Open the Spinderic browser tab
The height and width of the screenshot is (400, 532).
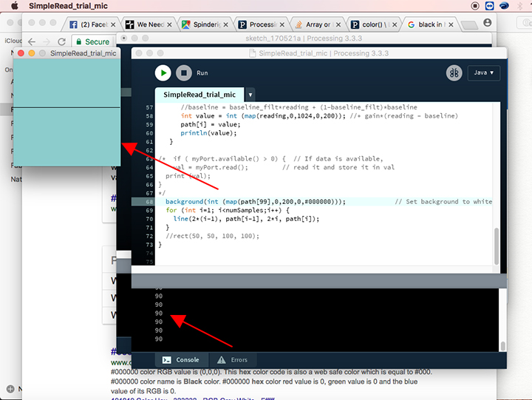(x=205, y=24)
